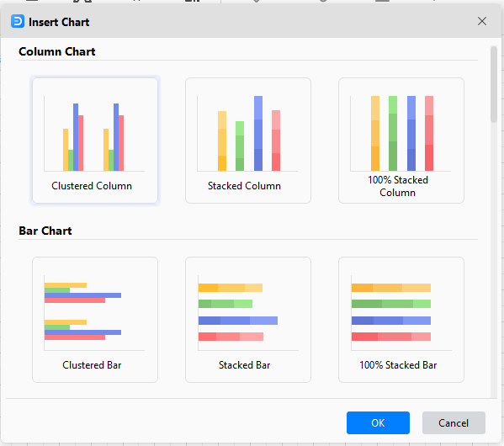Confirm chart selection with OK
Image resolution: width=504 pixels, height=446 pixels.
pyautogui.click(x=378, y=422)
